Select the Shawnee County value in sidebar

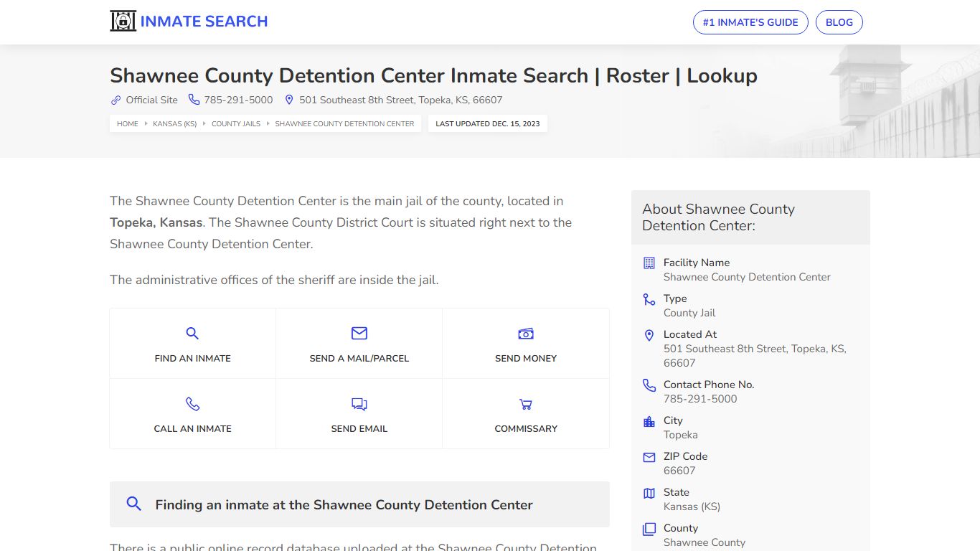point(705,542)
